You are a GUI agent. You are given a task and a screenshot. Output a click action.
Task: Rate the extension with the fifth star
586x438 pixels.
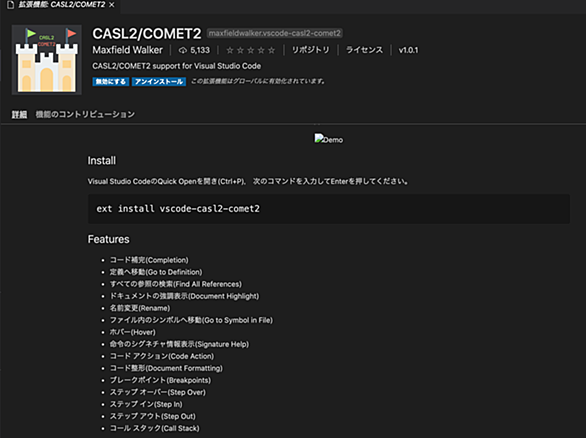coord(272,50)
